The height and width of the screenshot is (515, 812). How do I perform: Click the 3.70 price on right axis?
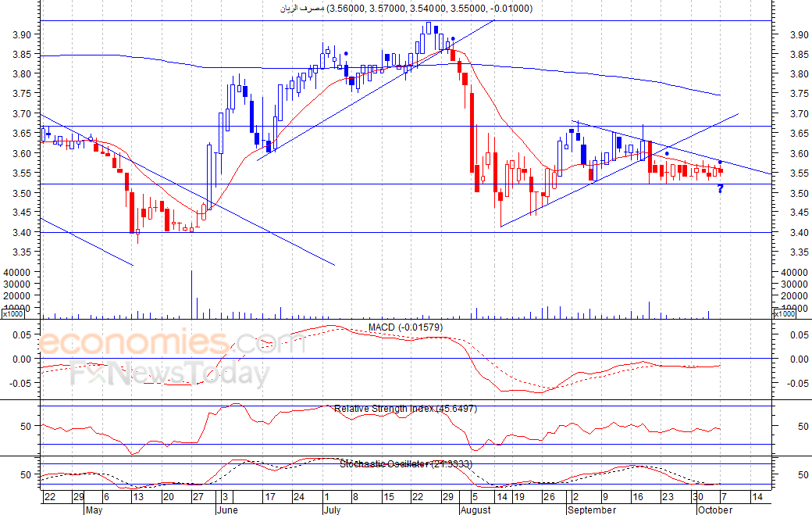pyautogui.click(x=799, y=113)
